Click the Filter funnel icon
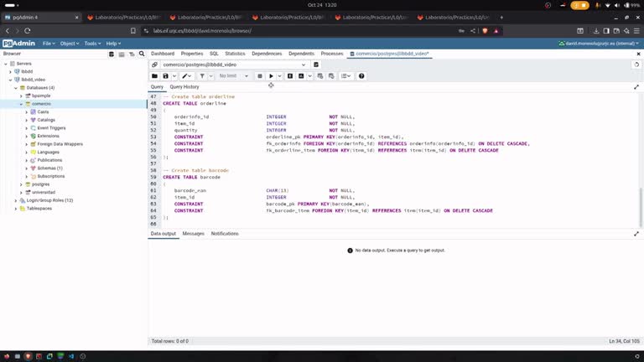 tap(202, 76)
